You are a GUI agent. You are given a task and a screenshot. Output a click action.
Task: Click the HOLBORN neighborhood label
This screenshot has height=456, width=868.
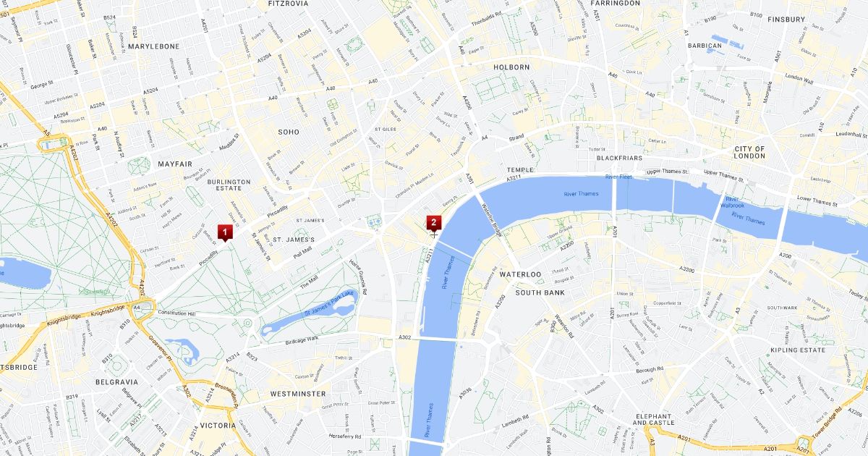click(511, 67)
